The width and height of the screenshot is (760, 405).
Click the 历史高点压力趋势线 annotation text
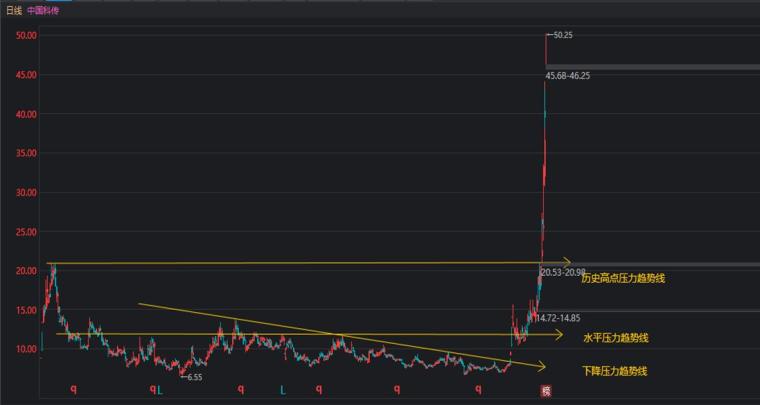coord(623,279)
